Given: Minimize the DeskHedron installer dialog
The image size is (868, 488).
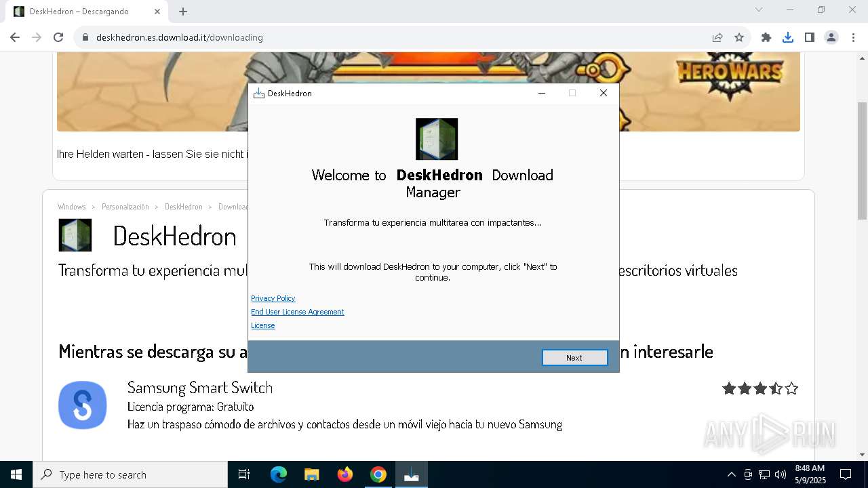Looking at the screenshot, I should pyautogui.click(x=542, y=93).
